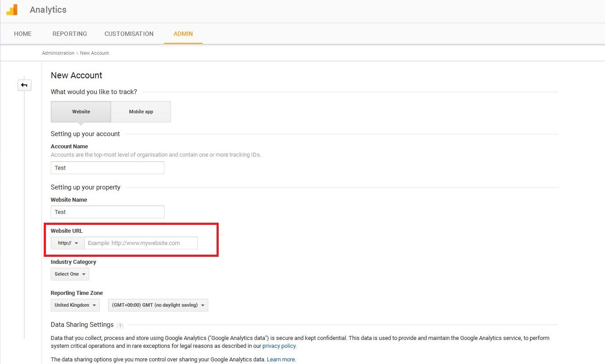Open the GMT time zone dropdown
This screenshot has height=364, width=605.
coord(158,305)
